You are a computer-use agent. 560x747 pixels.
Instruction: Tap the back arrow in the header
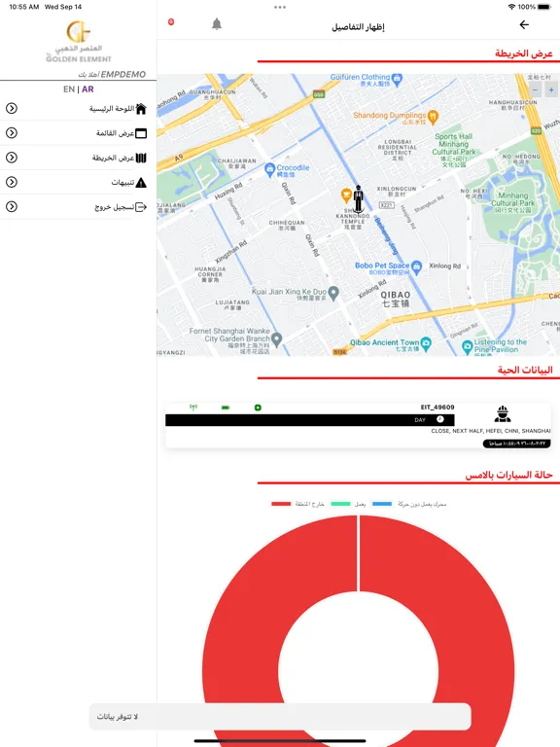tap(524, 24)
